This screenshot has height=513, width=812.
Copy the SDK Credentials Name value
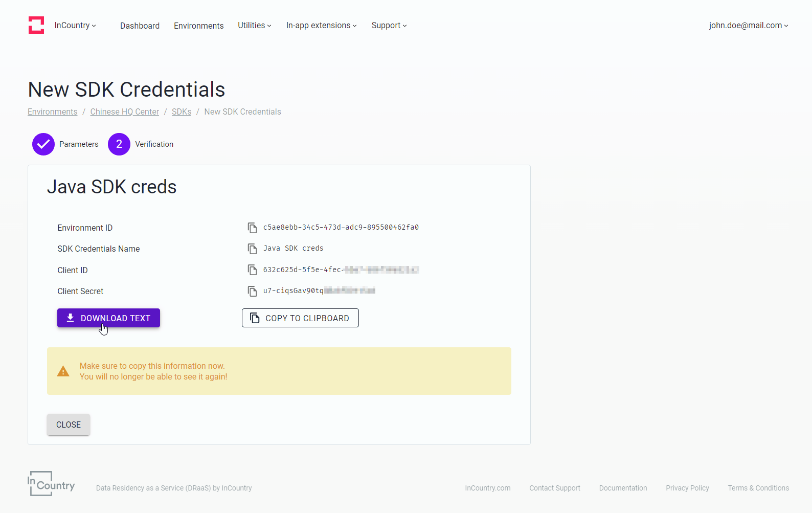[252, 249]
